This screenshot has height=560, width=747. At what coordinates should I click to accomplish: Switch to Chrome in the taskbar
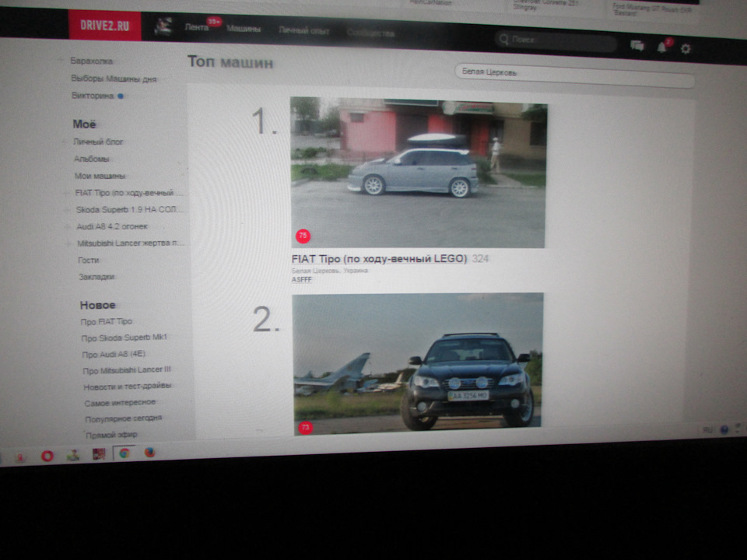coord(124,453)
